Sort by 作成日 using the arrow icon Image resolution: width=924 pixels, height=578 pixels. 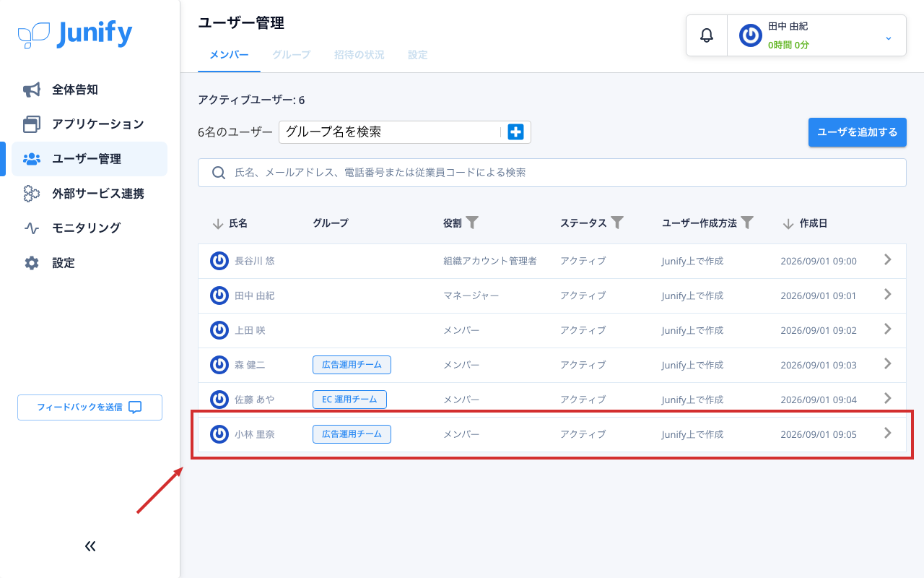(x=788, y=224)
